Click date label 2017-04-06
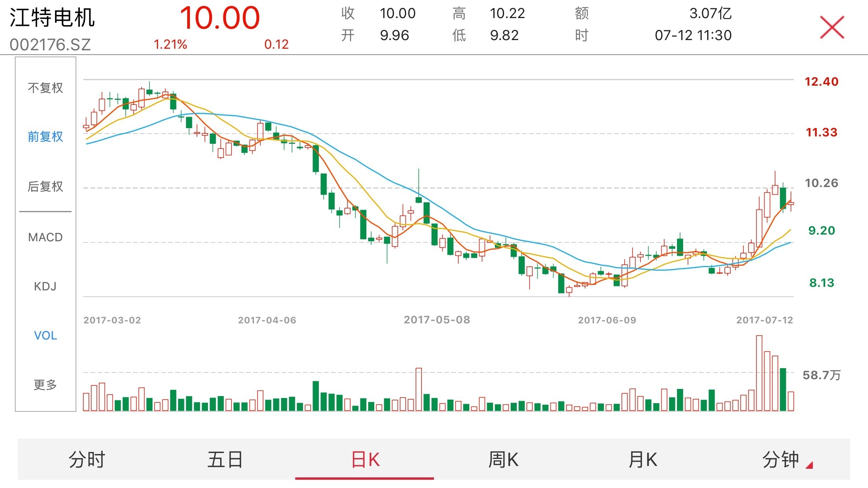Viewport: 868px width, 488px height. coord(267,320)
